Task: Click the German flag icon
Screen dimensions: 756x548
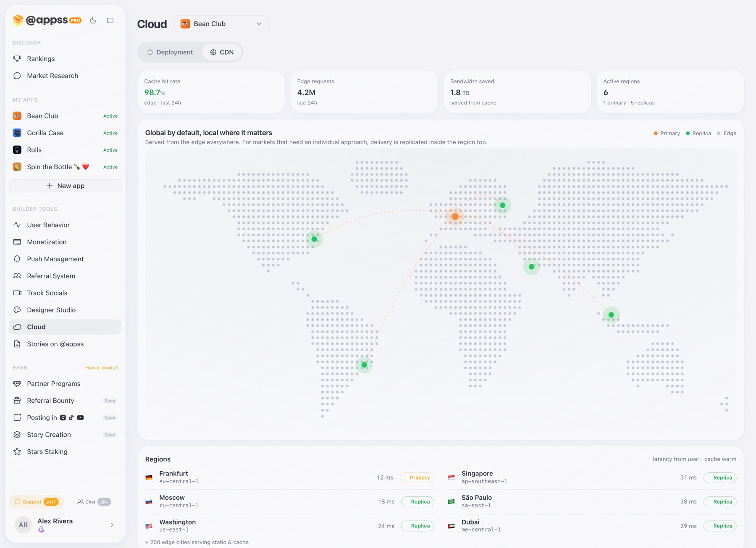Action: (x=149, y=477)
